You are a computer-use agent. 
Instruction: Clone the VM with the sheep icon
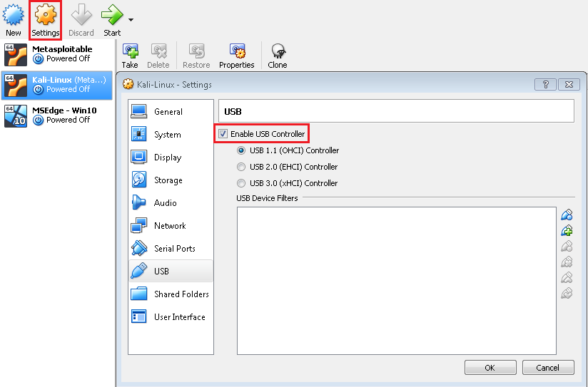[278, 51]
